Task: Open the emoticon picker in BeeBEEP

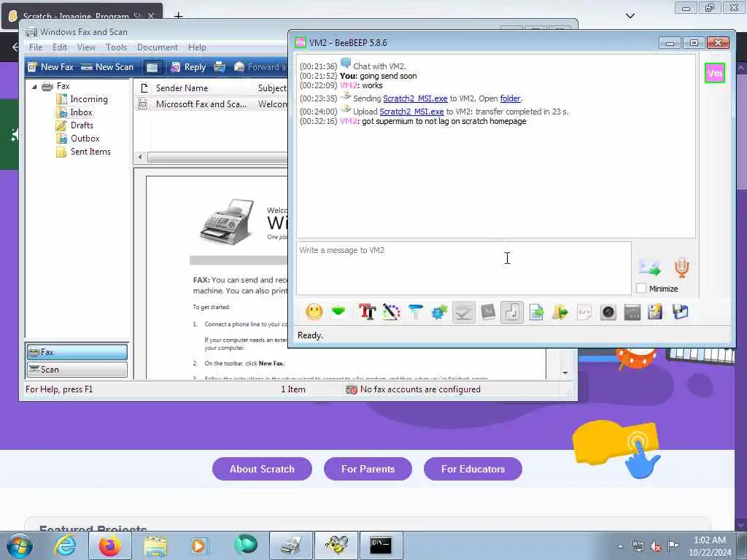Action: point(314,312)
